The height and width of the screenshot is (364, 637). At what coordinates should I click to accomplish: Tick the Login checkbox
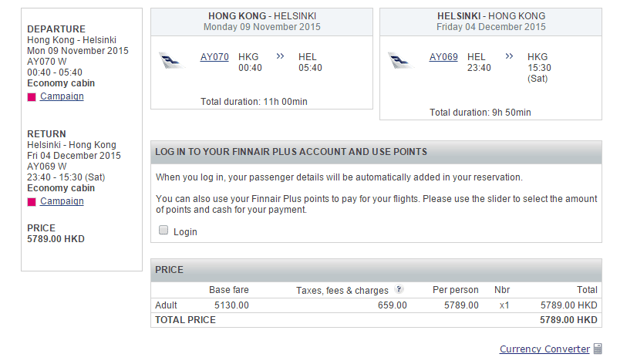[x=163, y=230]
